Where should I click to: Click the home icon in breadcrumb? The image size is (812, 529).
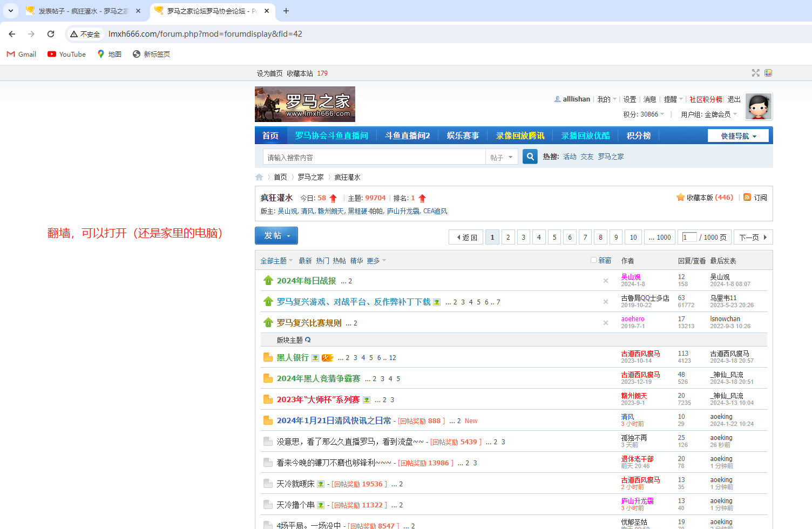click(x=259, y=177)
